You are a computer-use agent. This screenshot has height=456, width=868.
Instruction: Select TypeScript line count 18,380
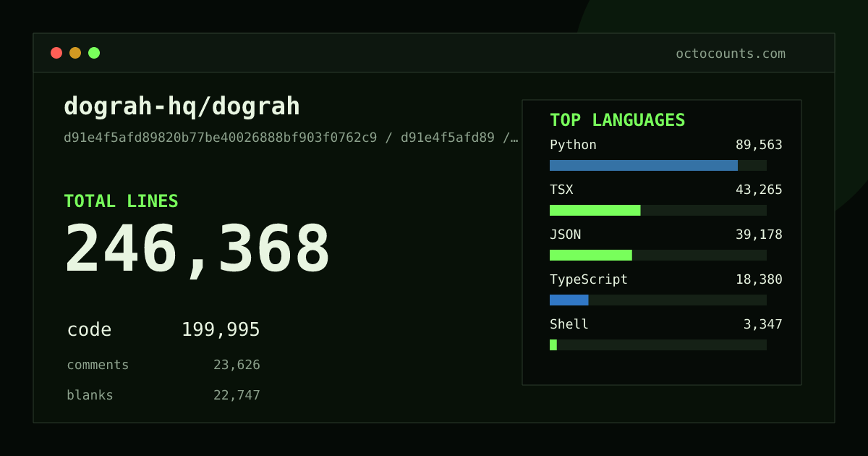(x=759, y=279)
